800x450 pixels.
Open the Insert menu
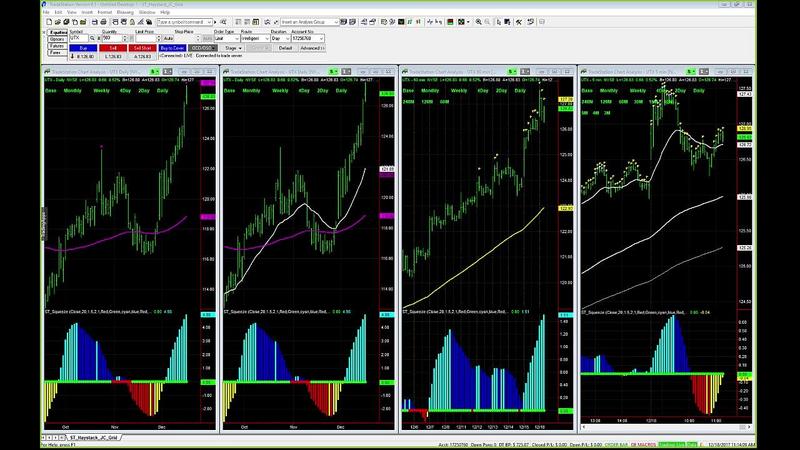[x=87, y=12]
